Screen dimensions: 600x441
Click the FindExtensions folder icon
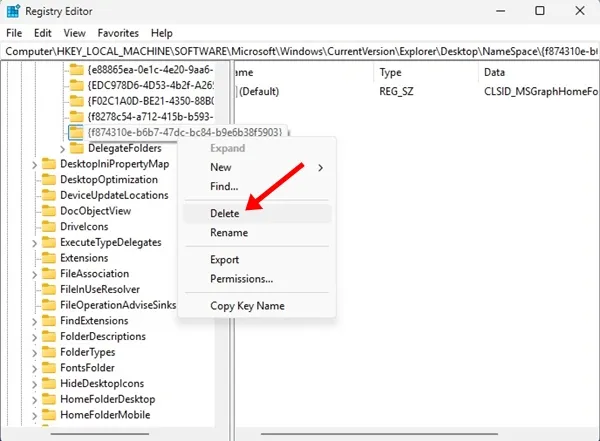(x=49, y=320)
